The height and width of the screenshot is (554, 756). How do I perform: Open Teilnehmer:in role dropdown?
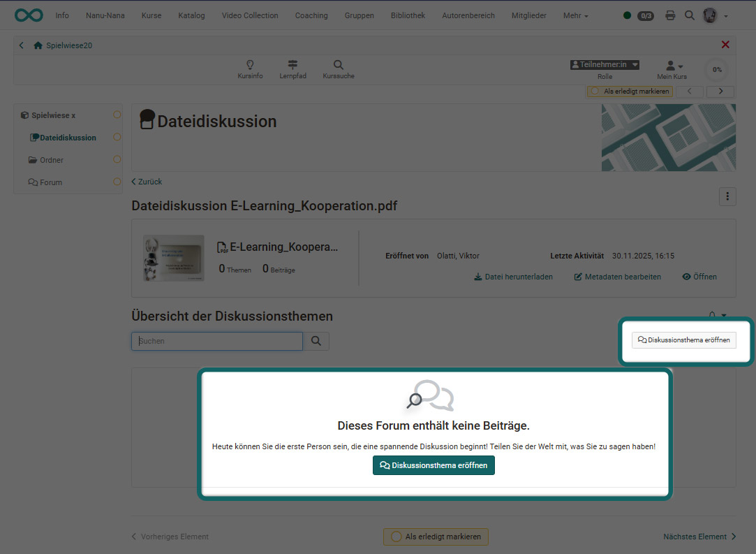[605, 64]
